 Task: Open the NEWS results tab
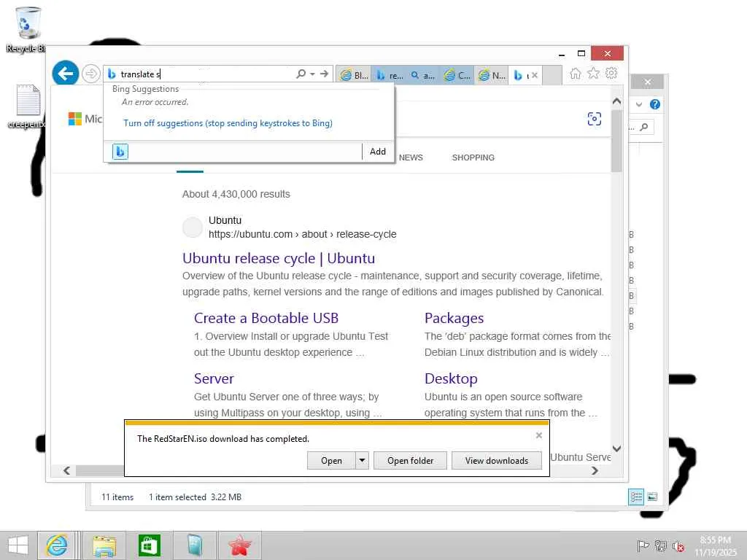point(411,157)
